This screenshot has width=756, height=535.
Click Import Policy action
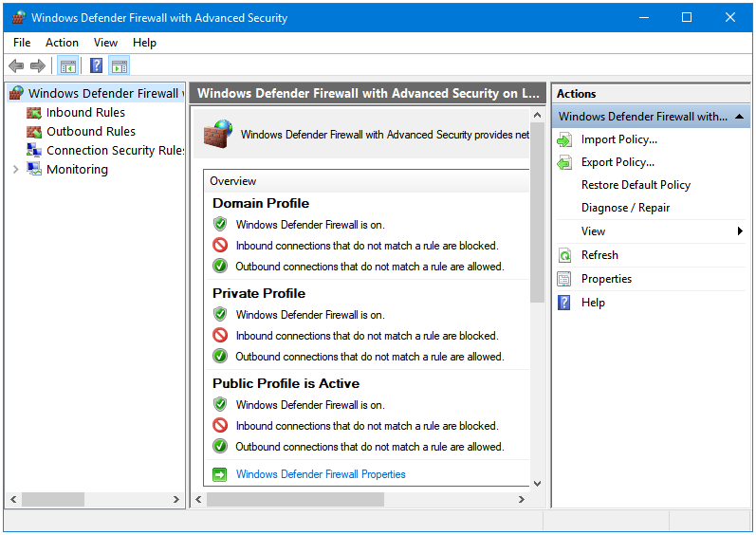[619, 139]
